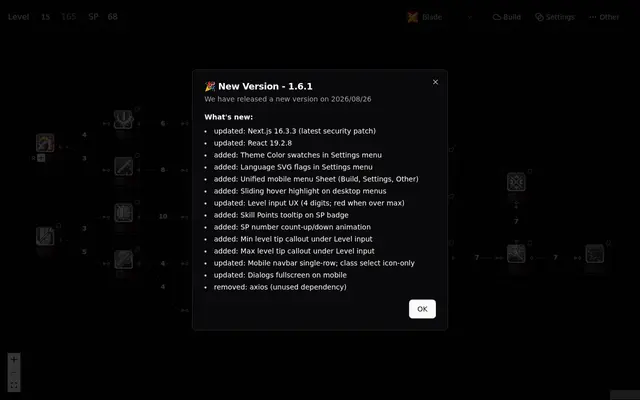Expand the Other menu
The image size is (640, 400).
604,17
